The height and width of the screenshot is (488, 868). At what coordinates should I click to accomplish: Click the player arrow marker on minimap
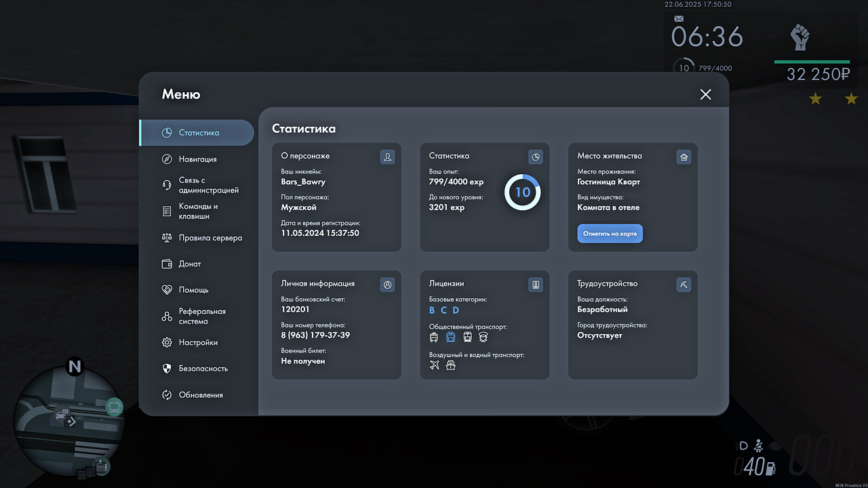71,421
